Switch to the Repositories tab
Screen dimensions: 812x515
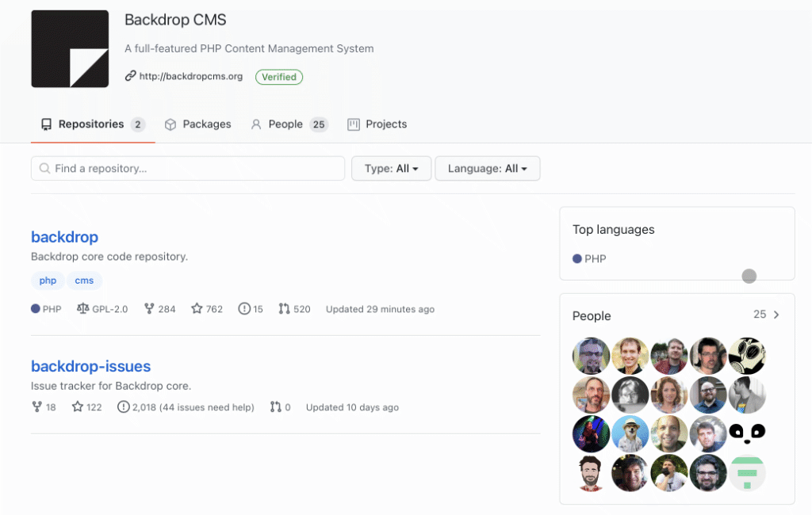click(93, 124)
